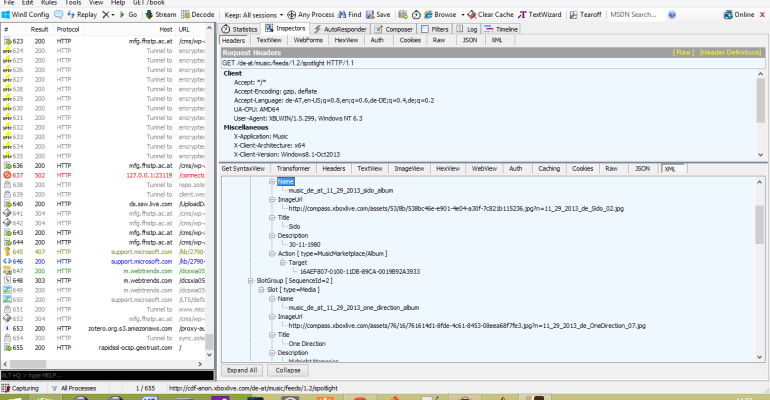Collapse the highlighted Name XML node
The width and height of the screenshot is (770, 400).
[272, 181]
